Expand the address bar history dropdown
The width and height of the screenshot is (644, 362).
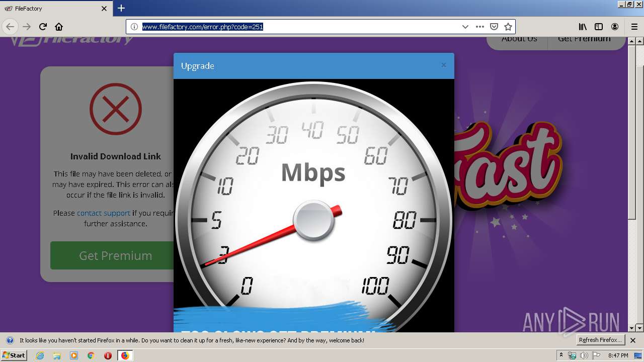465,27
